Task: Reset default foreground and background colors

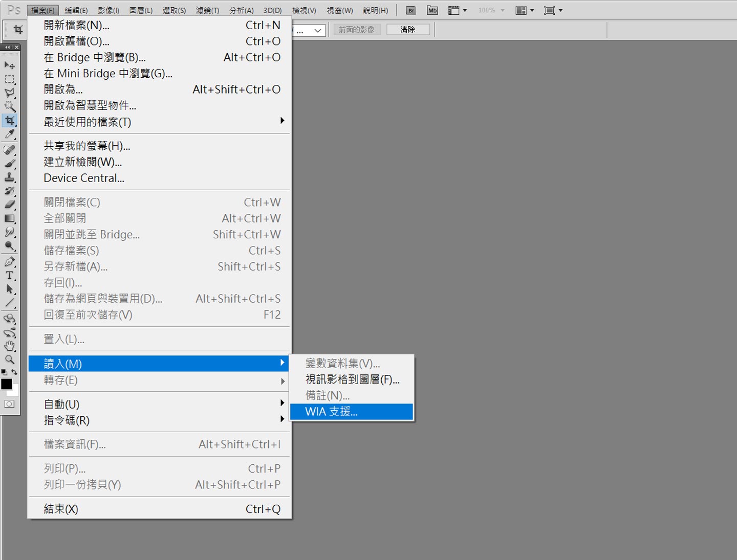Action: pyautogui.click(x=4, y=372)
